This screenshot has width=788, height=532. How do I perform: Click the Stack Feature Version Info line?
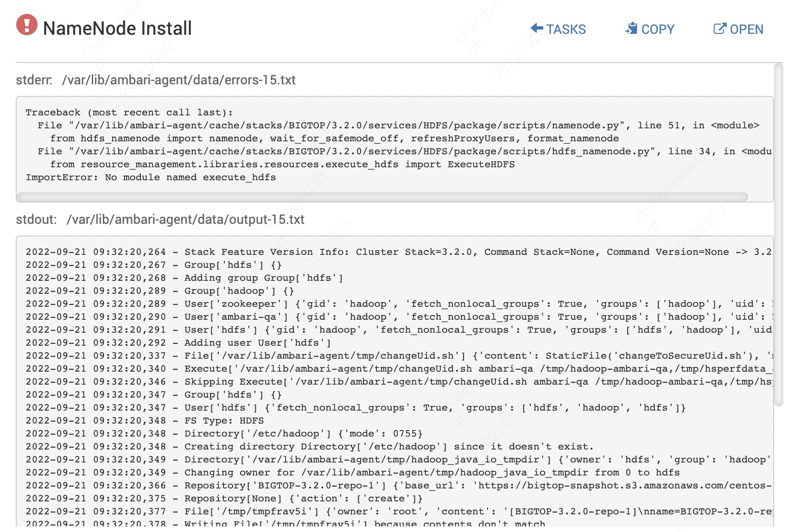[399, 252]
